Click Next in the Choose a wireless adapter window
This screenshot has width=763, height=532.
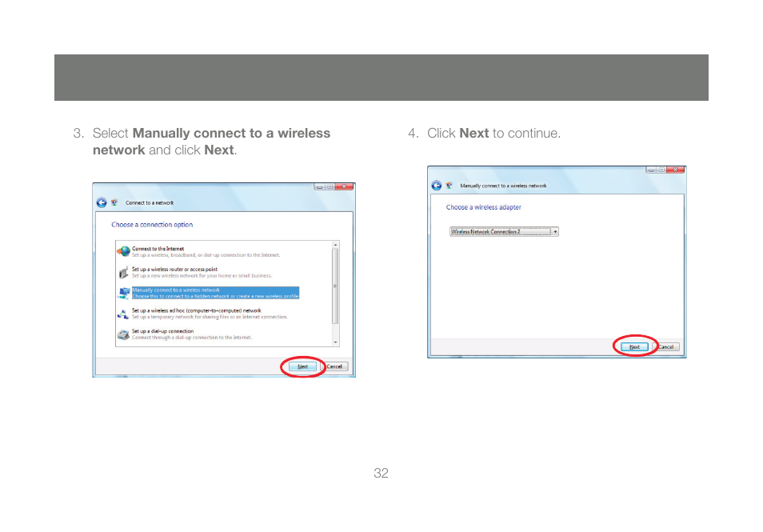coord(634,347)
